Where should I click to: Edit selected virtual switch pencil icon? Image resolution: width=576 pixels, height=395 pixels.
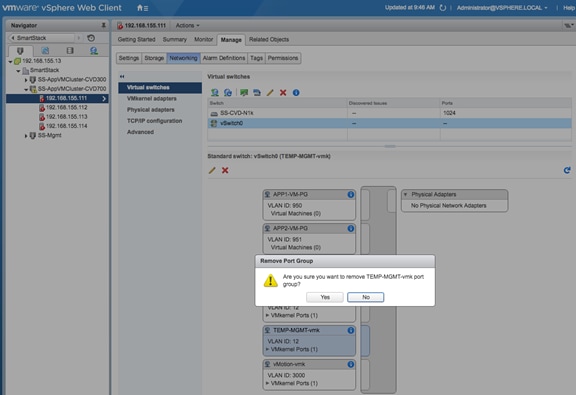[x=270, y=92]
